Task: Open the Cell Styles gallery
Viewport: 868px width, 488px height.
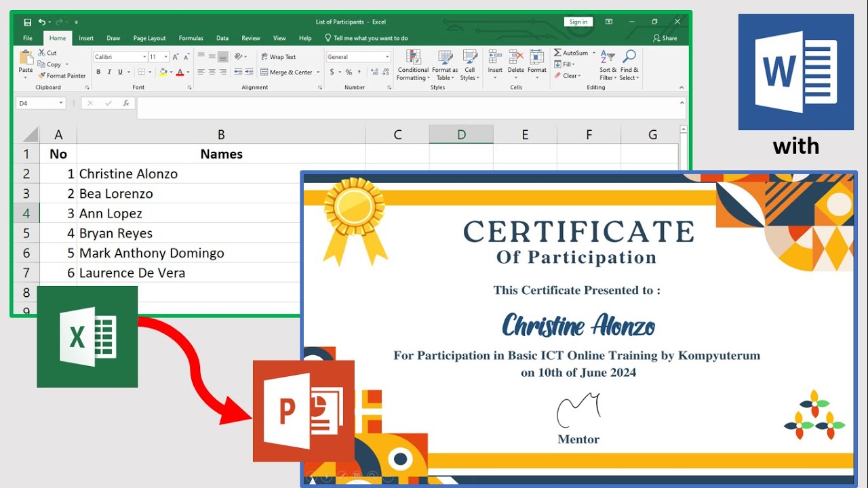Action: point(469,65)
